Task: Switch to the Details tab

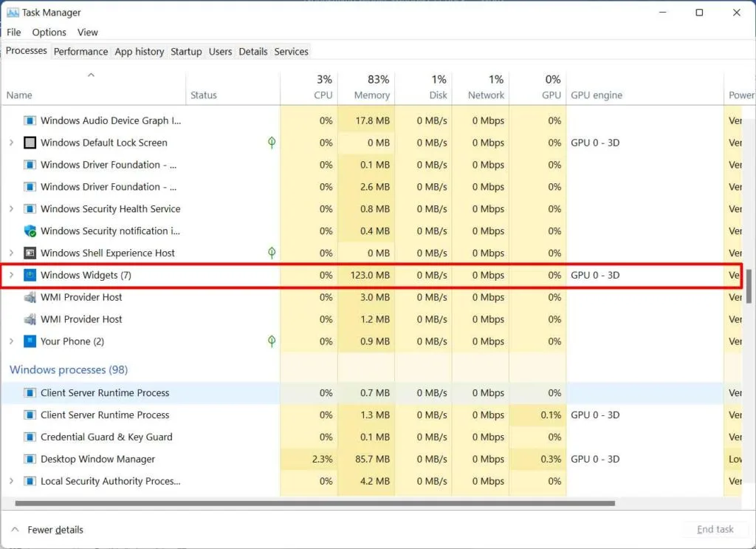Action: pos(253,52)
